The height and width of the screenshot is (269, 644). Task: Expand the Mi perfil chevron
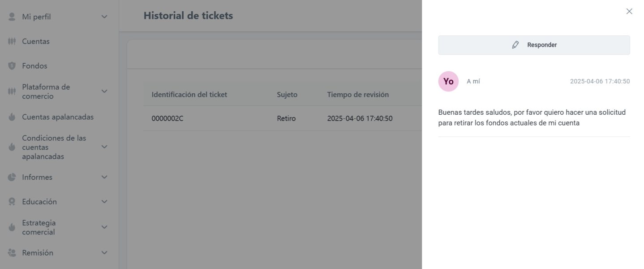[x=104, y=17]
